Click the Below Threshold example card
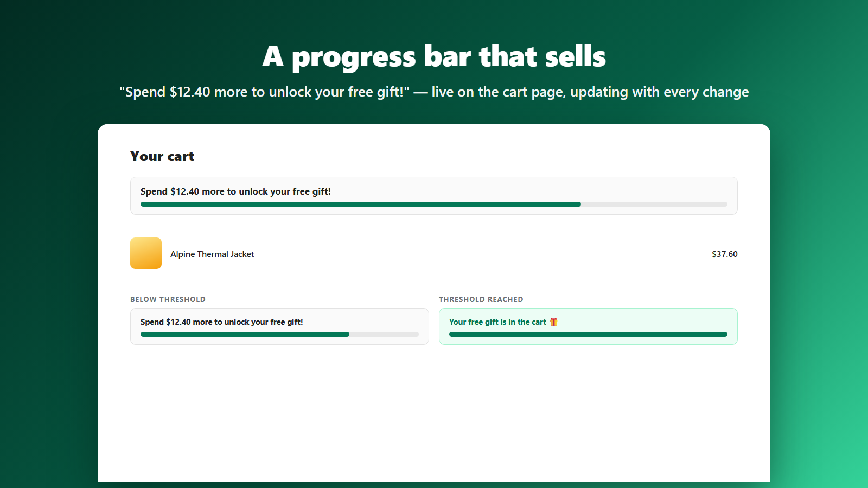The image size is (868, 488). pyautogui.click(x=279, y=326)
